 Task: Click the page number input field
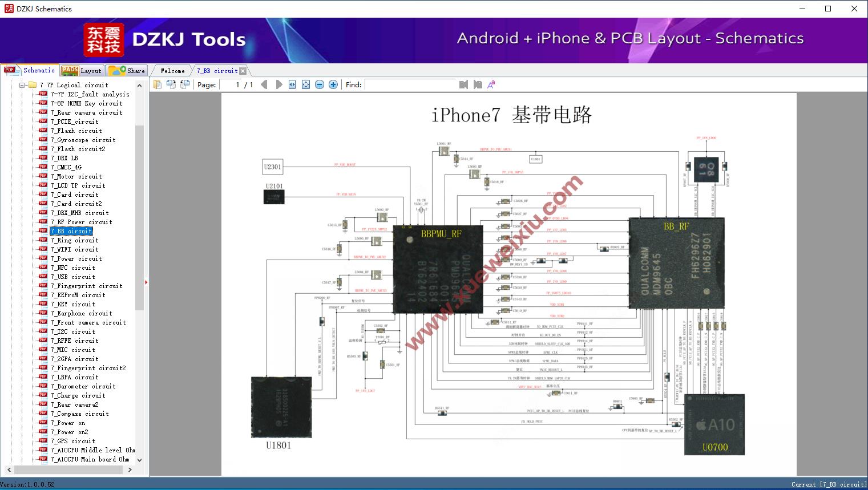(x=231, y=84)
